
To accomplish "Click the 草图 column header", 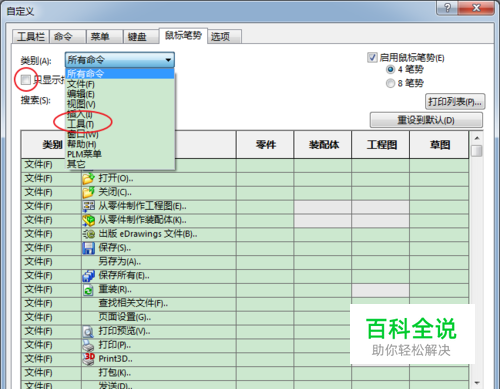I will click(x=439, y=145).
